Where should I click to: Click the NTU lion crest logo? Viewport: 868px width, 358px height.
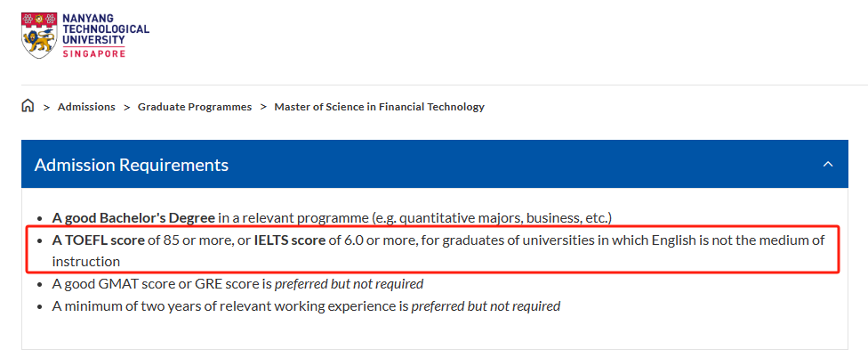(x=39, y=35)
